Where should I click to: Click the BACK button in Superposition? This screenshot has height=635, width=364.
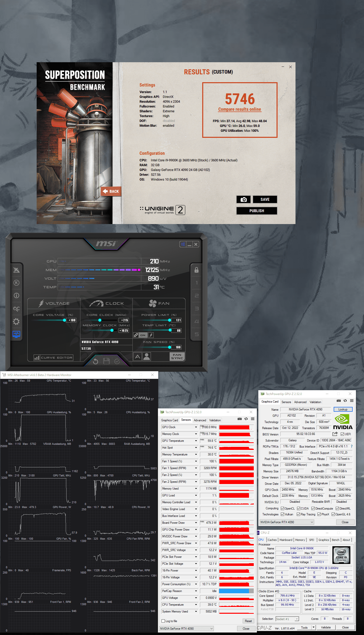pyautogui.click(x=111, y=191)
